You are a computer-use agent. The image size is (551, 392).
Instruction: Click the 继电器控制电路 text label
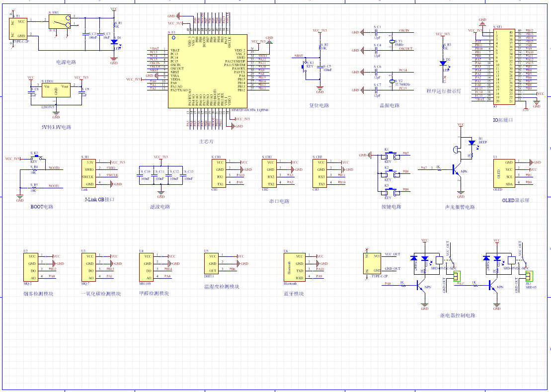coord(457,315)
